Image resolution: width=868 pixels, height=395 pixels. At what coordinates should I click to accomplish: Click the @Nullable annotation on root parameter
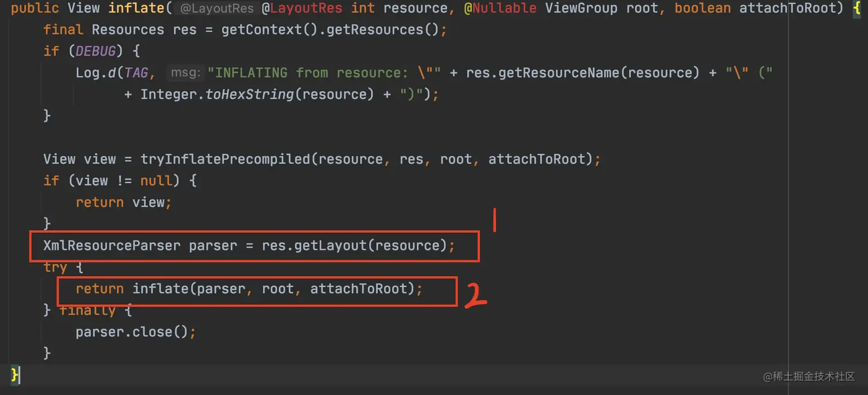click(500, 8)
